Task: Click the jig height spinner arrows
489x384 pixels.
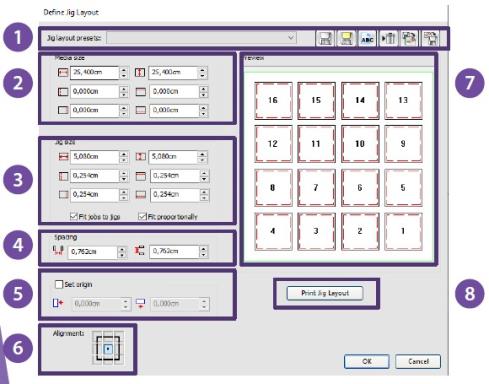Action: [202, 157]
